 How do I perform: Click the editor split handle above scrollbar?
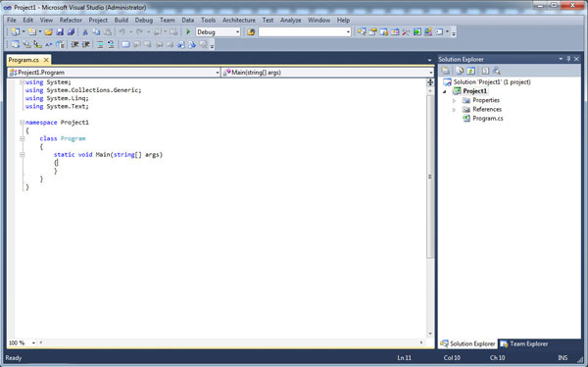click(430, 82)
